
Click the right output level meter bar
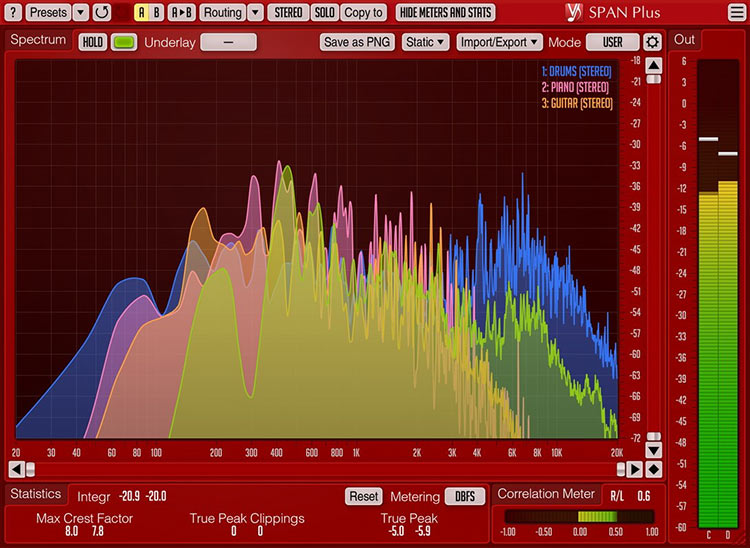pyautogui.click(x=728, y=294)
